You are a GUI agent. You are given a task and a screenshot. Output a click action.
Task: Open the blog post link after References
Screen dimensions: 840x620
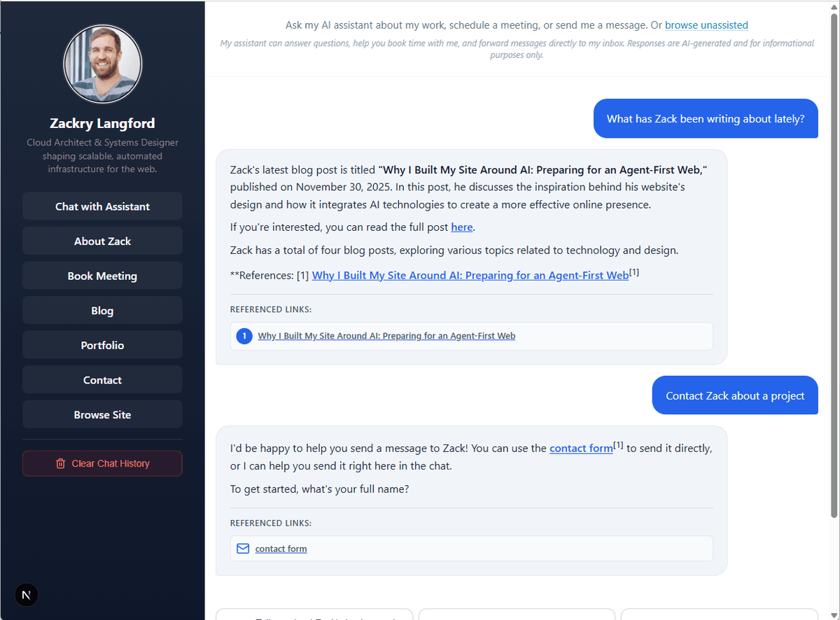click(470, 276)
